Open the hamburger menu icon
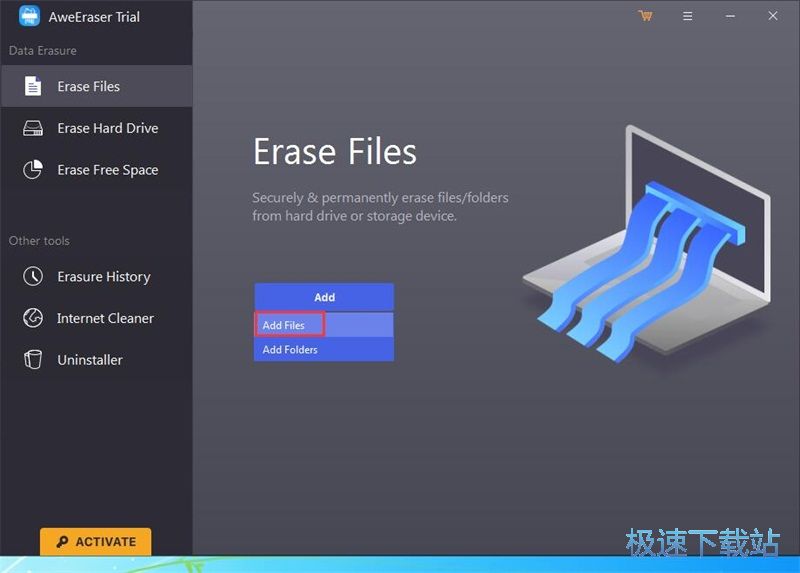Screen dimensions: 800x573 tap(688, 16)
